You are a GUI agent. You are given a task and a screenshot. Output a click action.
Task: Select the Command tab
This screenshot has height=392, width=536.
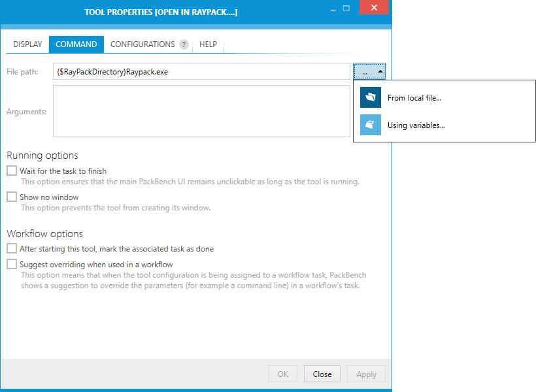click(x=76, y=44)
